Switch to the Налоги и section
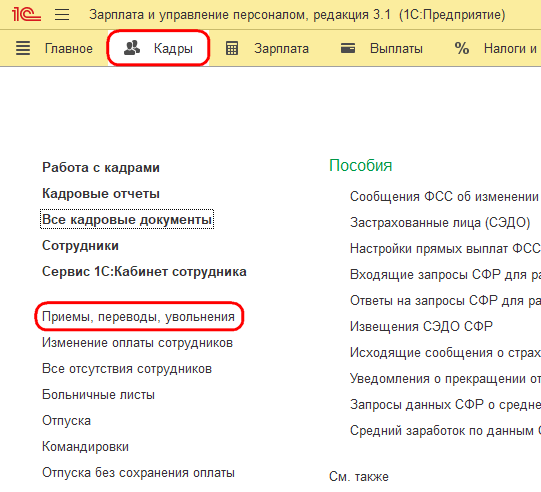The height and width of the screenshot is (492, 541). point(510,49)
